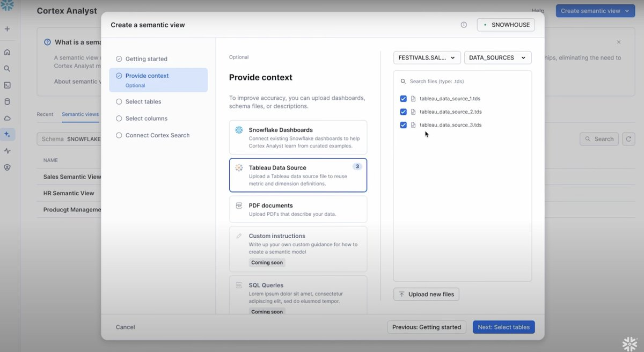644x352 pixels.
Task: Click the question mark icon in info banner
Action: (47, 42)
